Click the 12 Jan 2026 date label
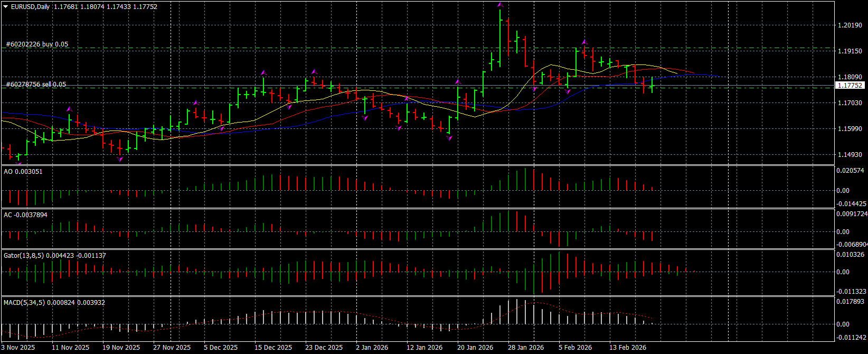 424,348
